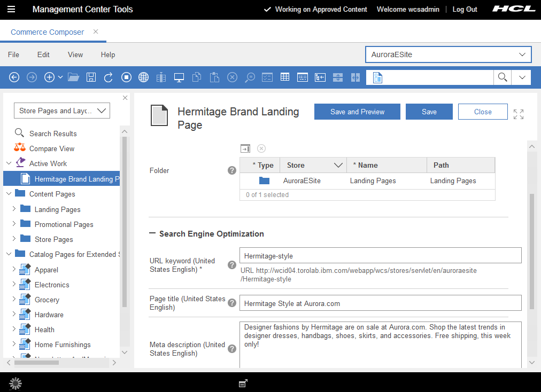Refresh with the toolbar refresh icon
The image size is (541, 392).
108,77
